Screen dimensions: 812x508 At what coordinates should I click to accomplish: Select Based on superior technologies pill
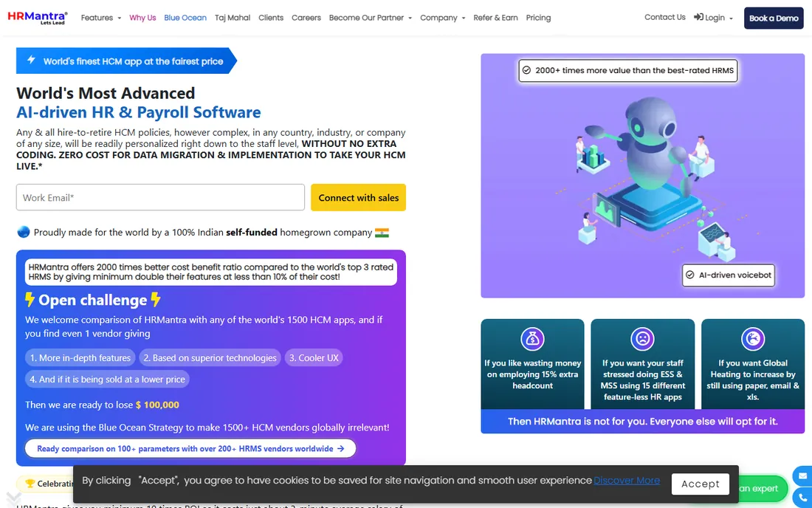(210, 358)
